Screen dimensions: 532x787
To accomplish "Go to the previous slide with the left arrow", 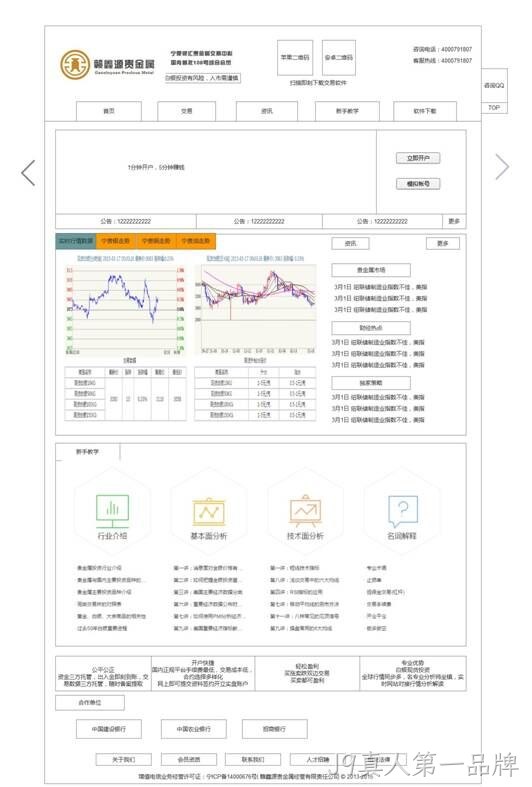I will (29, 173).
